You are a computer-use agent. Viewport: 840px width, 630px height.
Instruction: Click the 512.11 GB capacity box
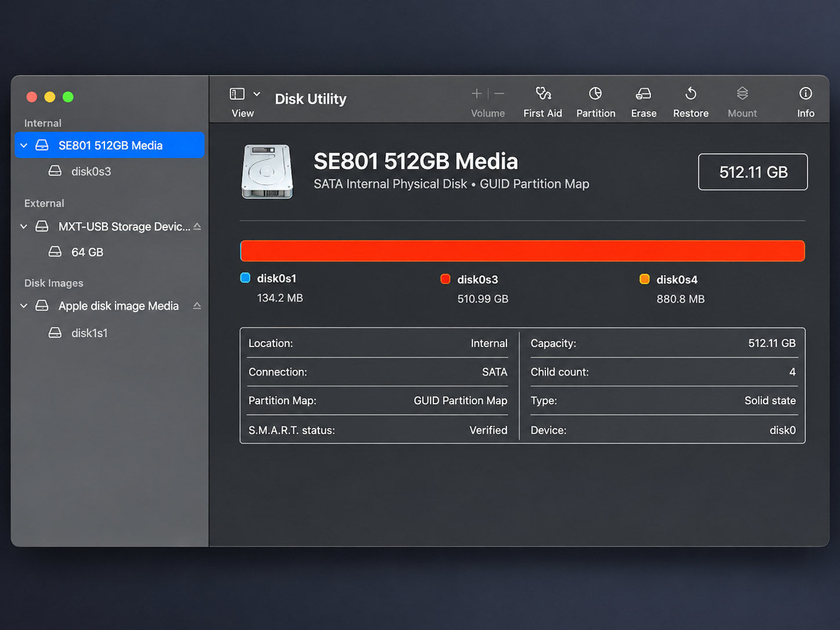coord(753,172)
